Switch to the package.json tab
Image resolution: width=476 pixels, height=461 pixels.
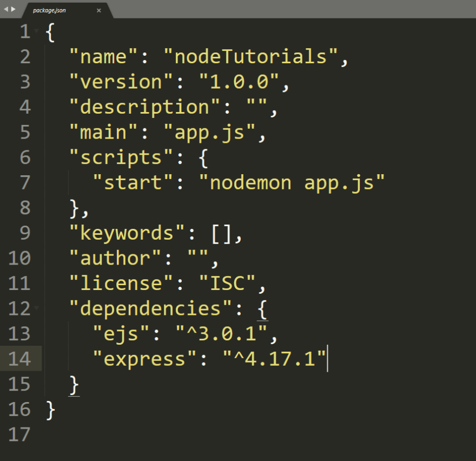pyautogui.click(x=68, y=10)
